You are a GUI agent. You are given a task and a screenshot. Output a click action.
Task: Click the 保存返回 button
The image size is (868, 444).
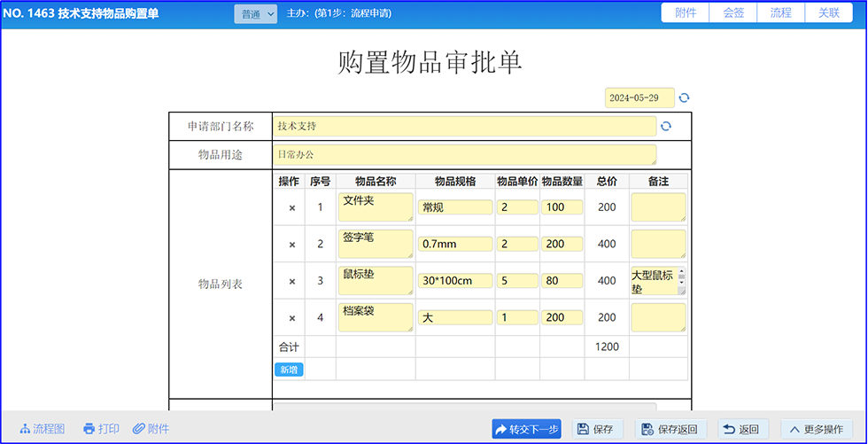[x=670, y=429]
